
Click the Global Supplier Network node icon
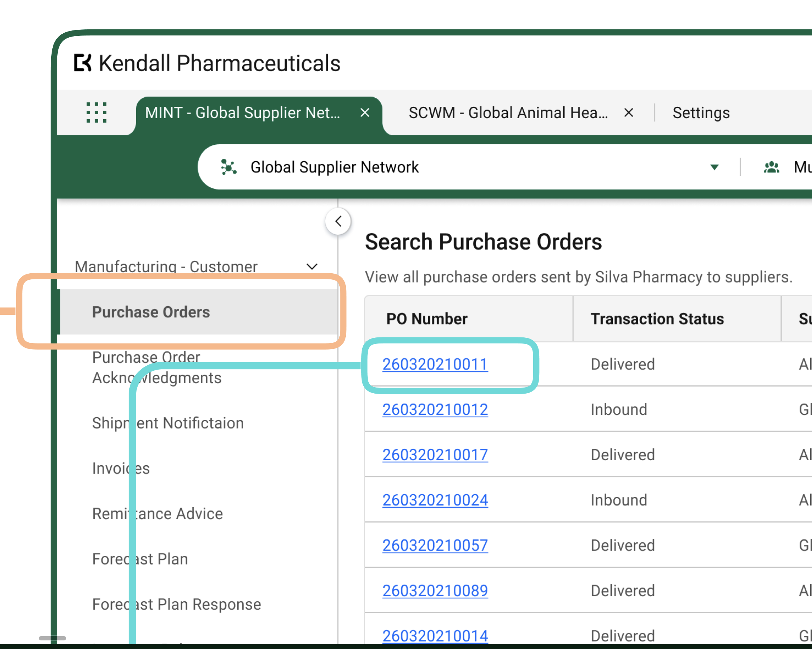[229, 167]
